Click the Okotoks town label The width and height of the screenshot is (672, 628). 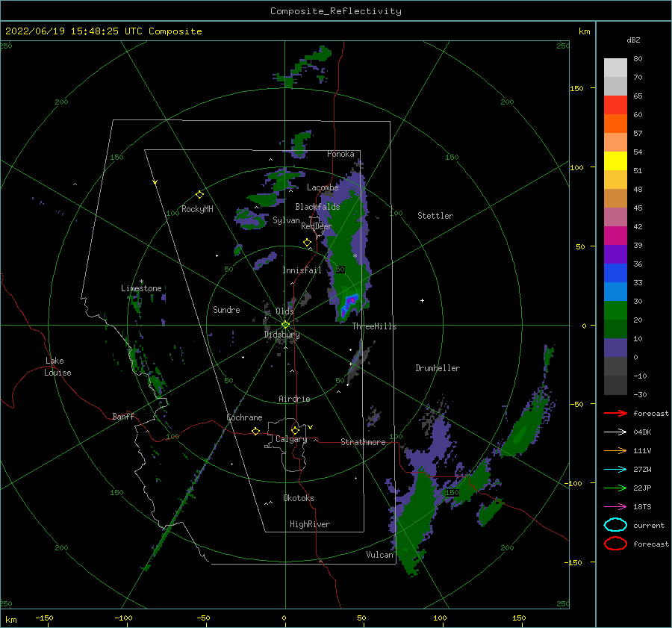click(x=299, y=498)
